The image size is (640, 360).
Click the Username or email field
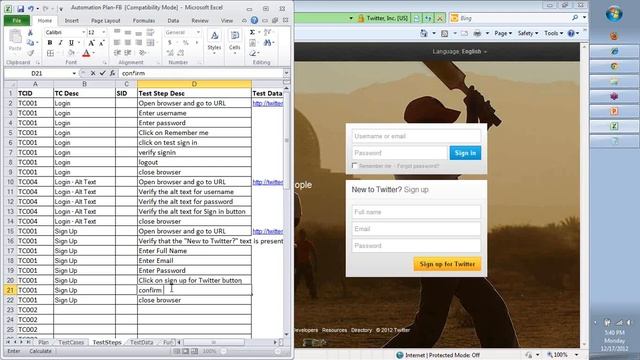(x=416, y=136)
